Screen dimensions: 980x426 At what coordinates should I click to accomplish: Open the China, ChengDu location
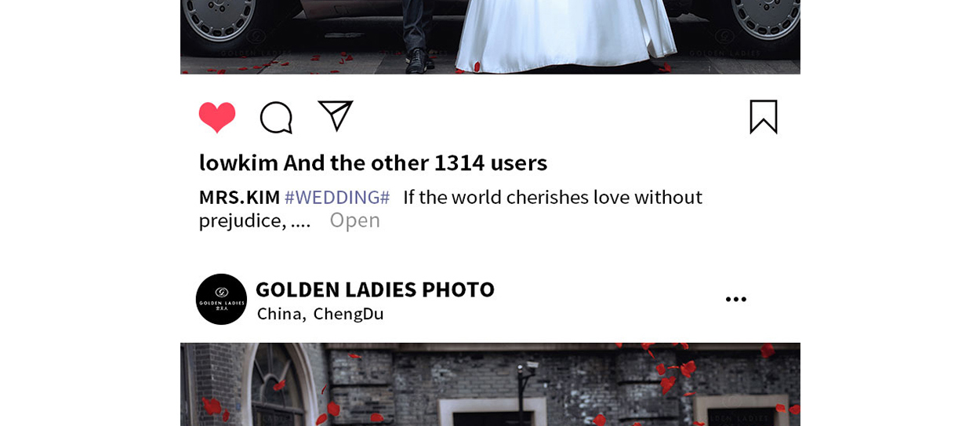click(x=320, y=314)
